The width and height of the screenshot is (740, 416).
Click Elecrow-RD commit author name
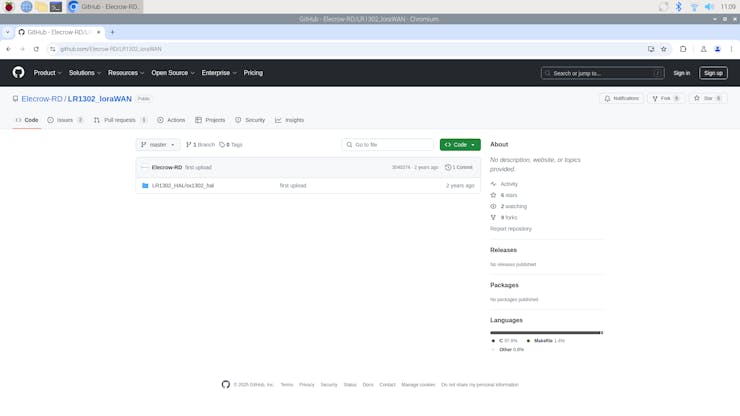click(x=167, y=167)
